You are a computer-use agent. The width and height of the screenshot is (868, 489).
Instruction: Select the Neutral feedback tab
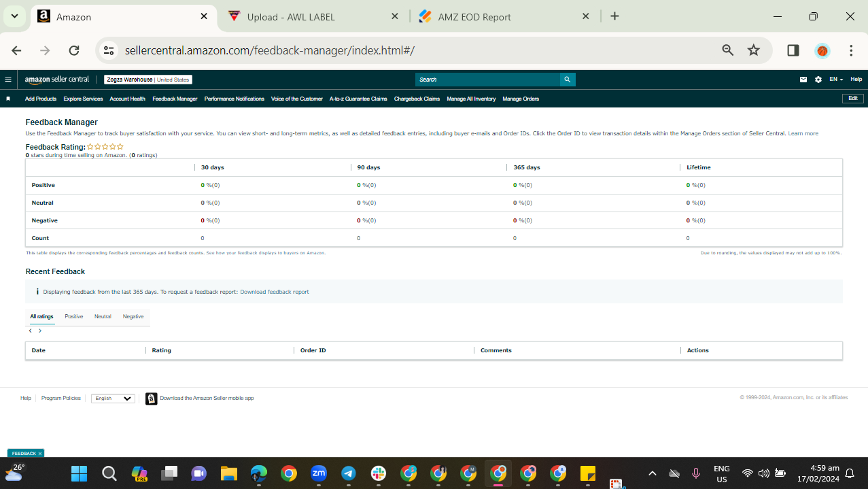coord(103,316)
